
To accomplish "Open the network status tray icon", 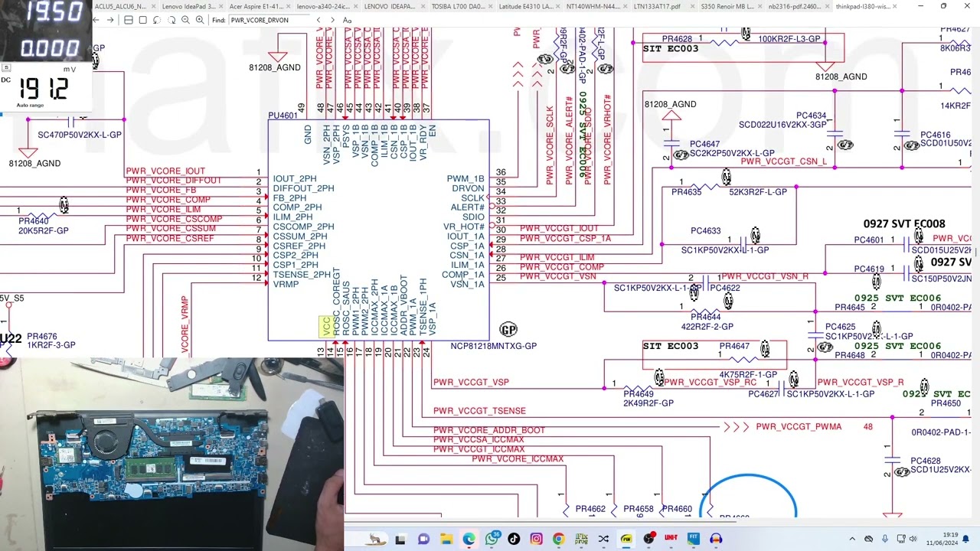I will (902, 539).
